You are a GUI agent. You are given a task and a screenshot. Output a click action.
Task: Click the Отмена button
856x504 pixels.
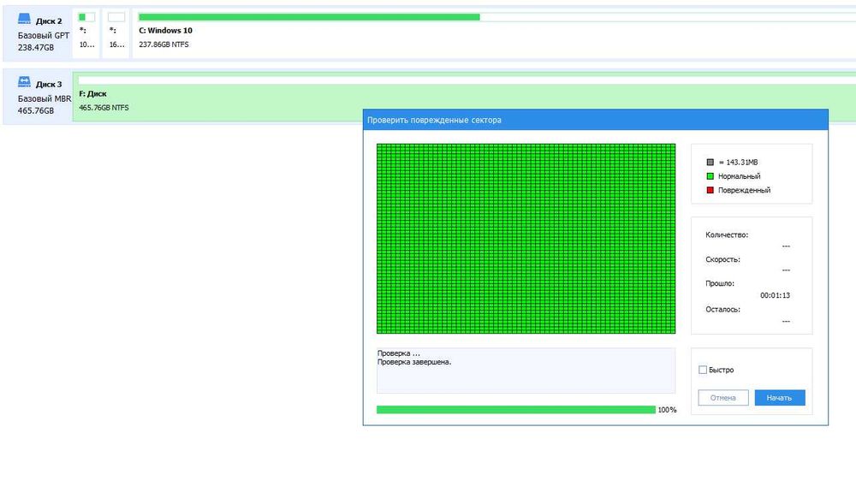[722, 398]
